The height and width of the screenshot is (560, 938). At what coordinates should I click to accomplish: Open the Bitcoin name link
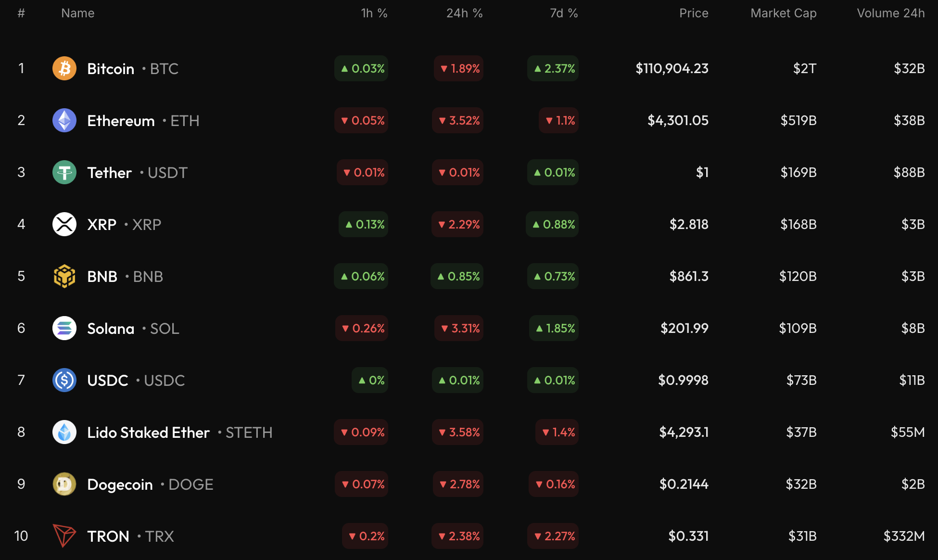click(x=111, y=69)
